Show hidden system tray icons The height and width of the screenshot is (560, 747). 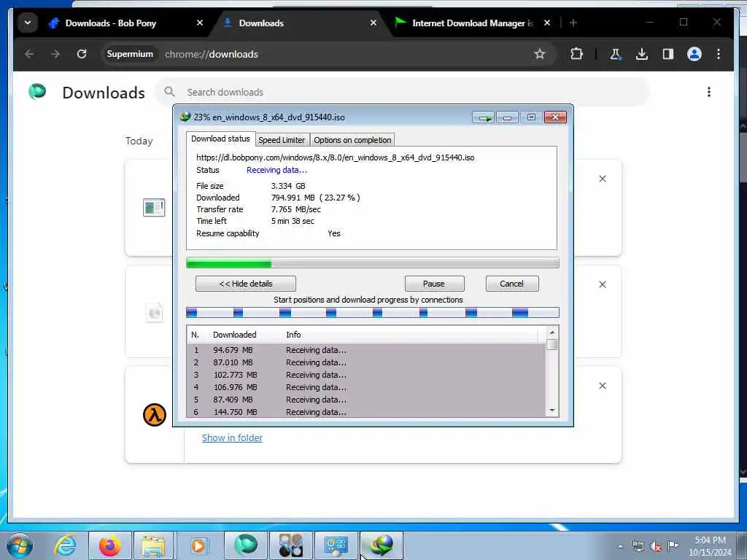coord(620,547)
